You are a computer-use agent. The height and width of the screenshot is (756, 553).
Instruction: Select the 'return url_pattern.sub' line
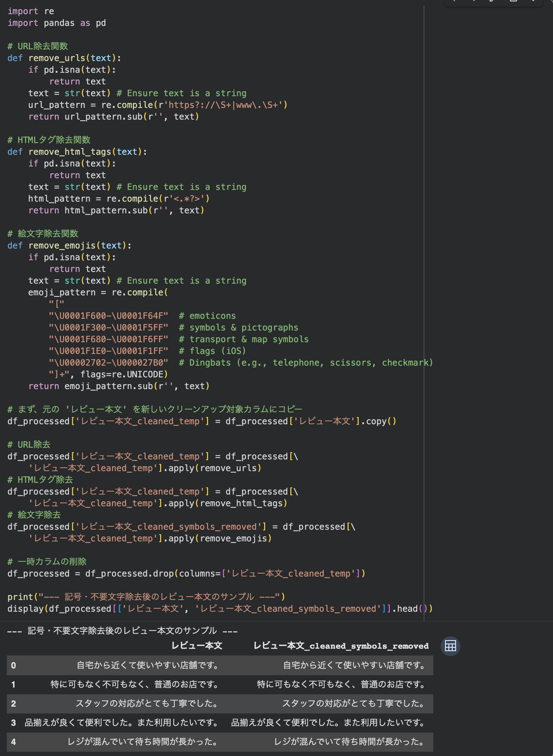click(114, 117)
